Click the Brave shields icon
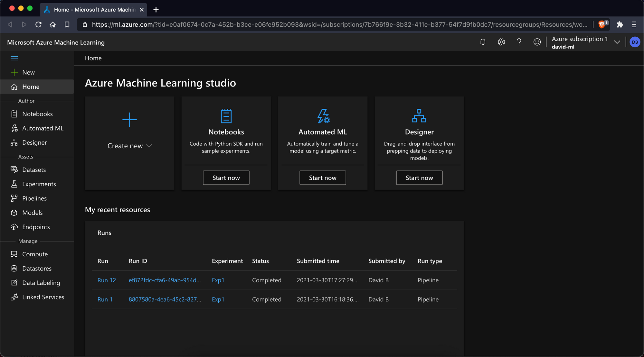 click(602, 24)
